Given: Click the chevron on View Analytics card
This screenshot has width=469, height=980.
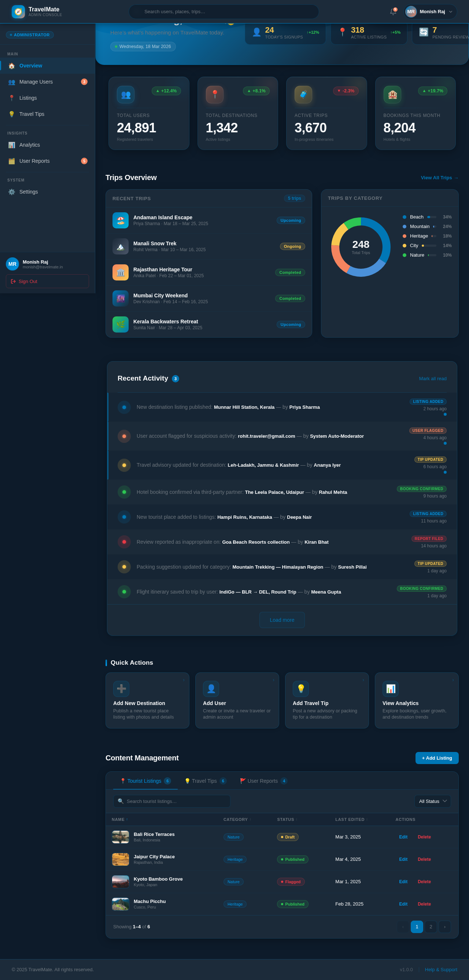Looking at the screenshot, I should tap(453, 680).
